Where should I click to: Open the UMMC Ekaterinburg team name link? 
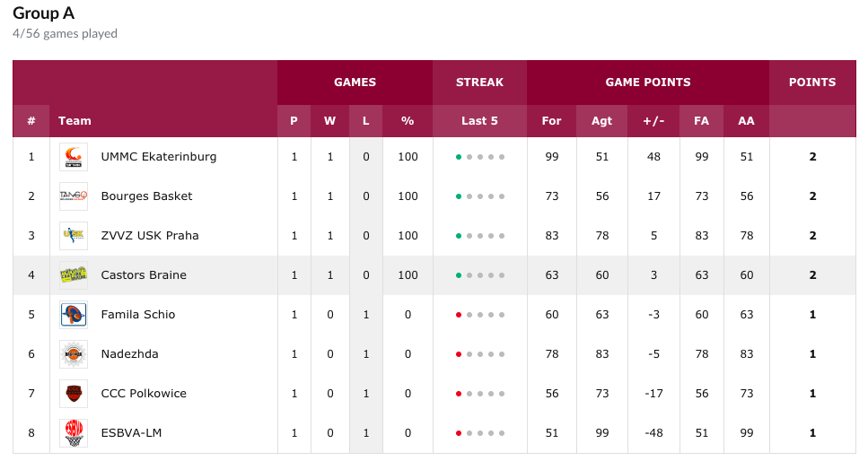tap(158, 157)
